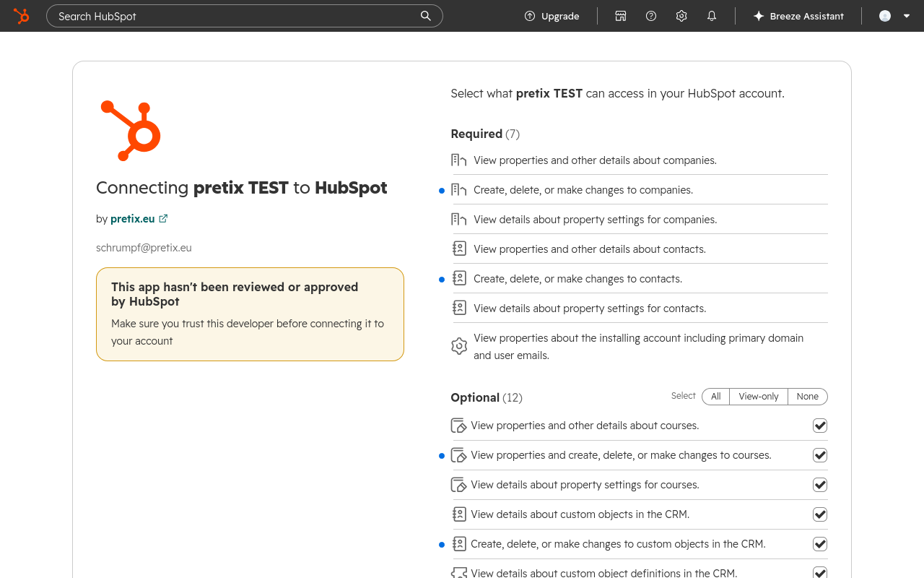Click the Upgrade button
The width and height of the screenshot is (924, 578).
552,16
